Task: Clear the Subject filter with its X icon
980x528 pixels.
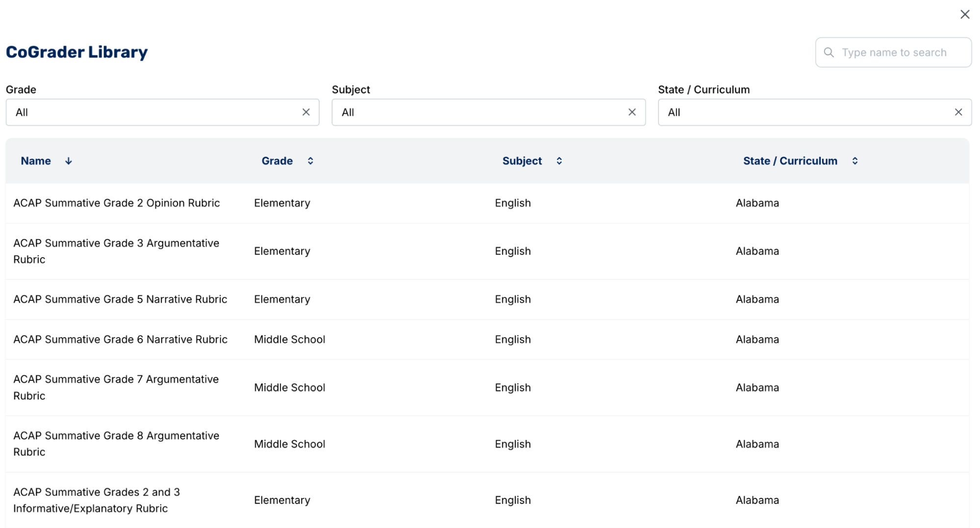Action: point(631,112)
